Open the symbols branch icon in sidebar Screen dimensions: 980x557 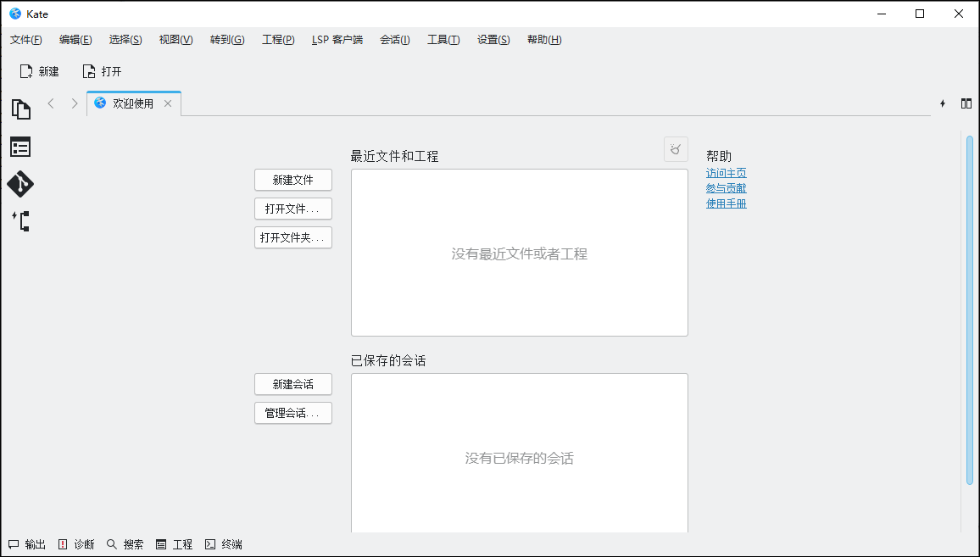[x=20, y=220]
